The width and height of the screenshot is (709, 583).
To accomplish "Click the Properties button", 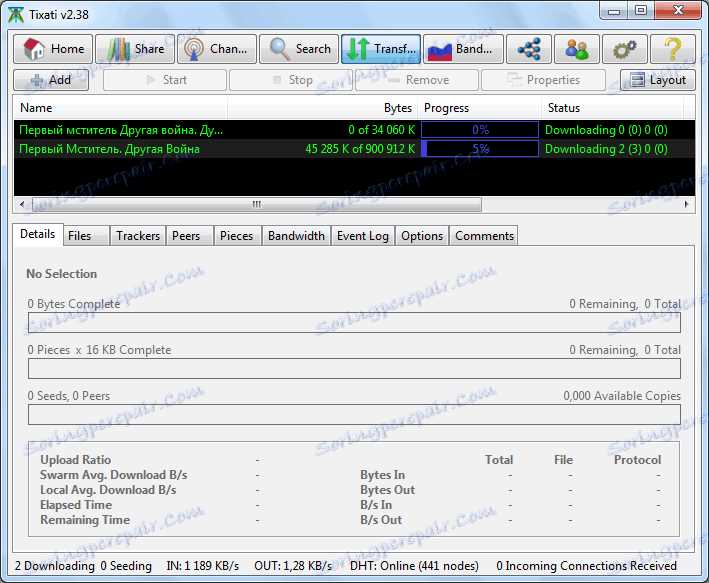I will (x=543, y=80).
